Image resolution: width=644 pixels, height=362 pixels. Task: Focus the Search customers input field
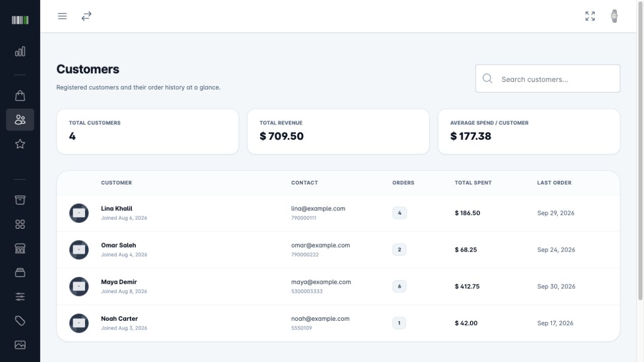(548, 78)
